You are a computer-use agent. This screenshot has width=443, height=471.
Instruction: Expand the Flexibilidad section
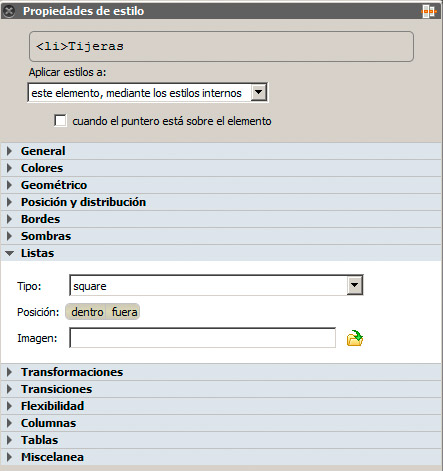click(221, 406)
